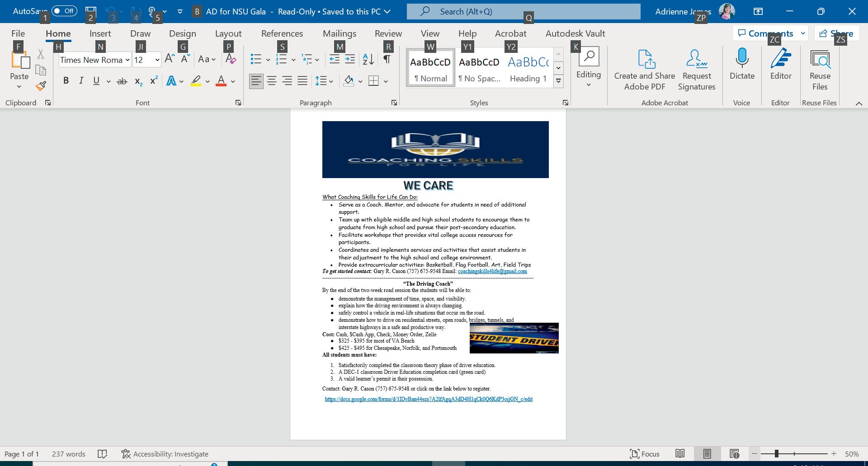Click the Share button
This screenshot has width=868, height=466.
pyautogui.click(x=836, y=33)
